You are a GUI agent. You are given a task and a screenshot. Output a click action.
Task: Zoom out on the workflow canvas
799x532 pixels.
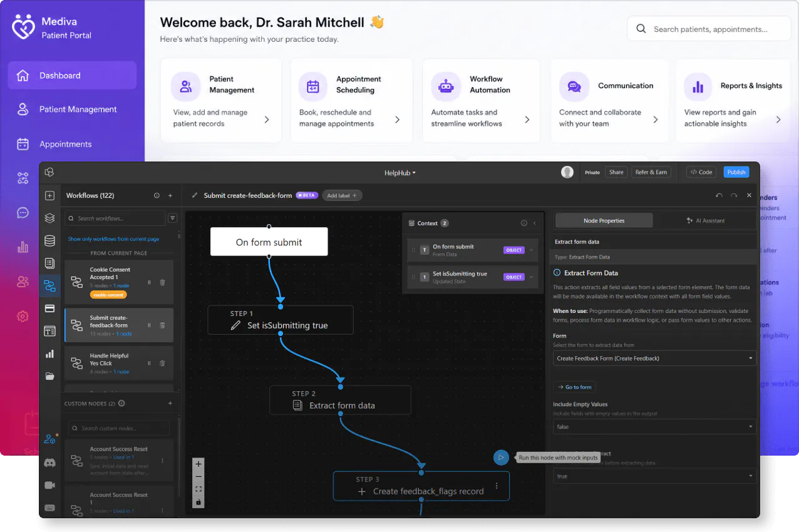pyautogui.click(x=198, y=477)
